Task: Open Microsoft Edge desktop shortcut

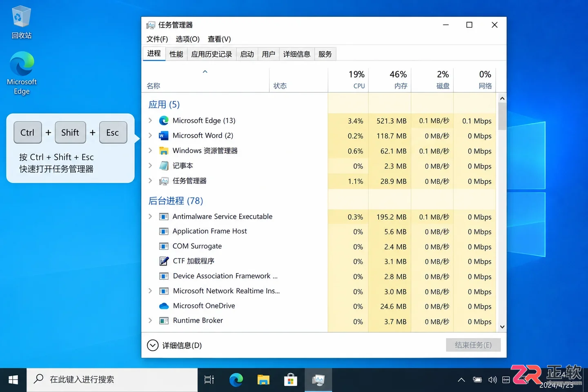Action: pyautogui.click(x=22, y=73)
